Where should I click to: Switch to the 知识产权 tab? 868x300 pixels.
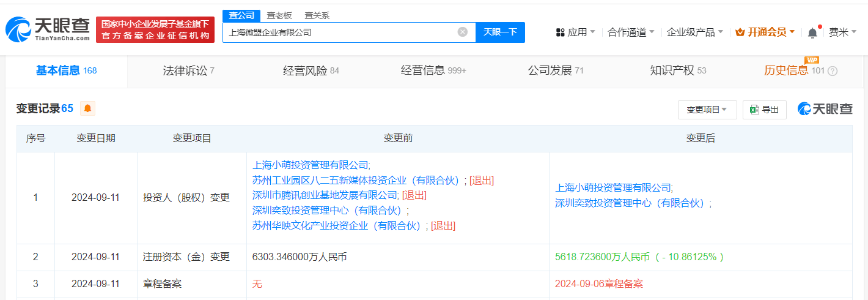[678, 70]
